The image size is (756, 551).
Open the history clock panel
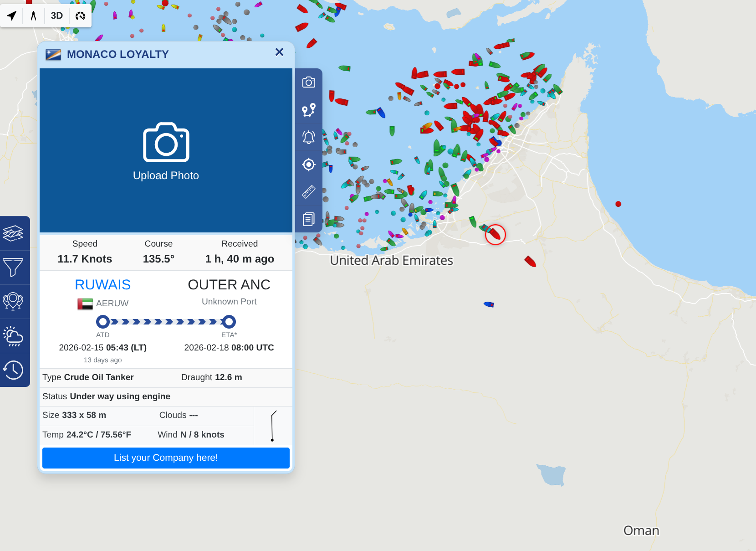click(13, 370)
